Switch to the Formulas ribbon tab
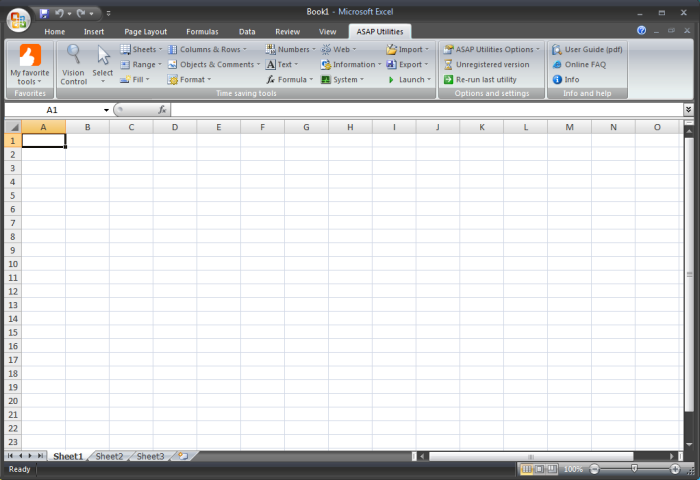 point(202,32)
